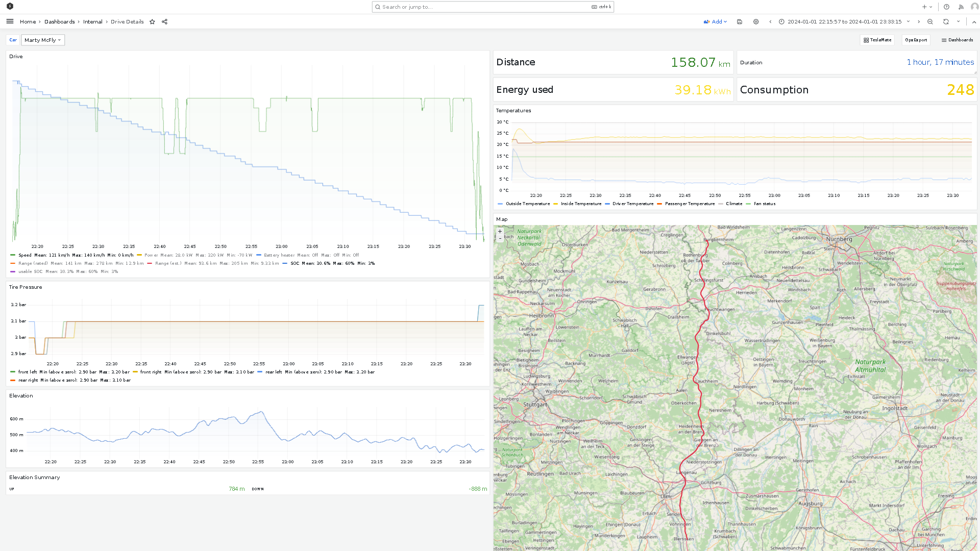Change color of Range (est.) legend swatch

point(150,263)
